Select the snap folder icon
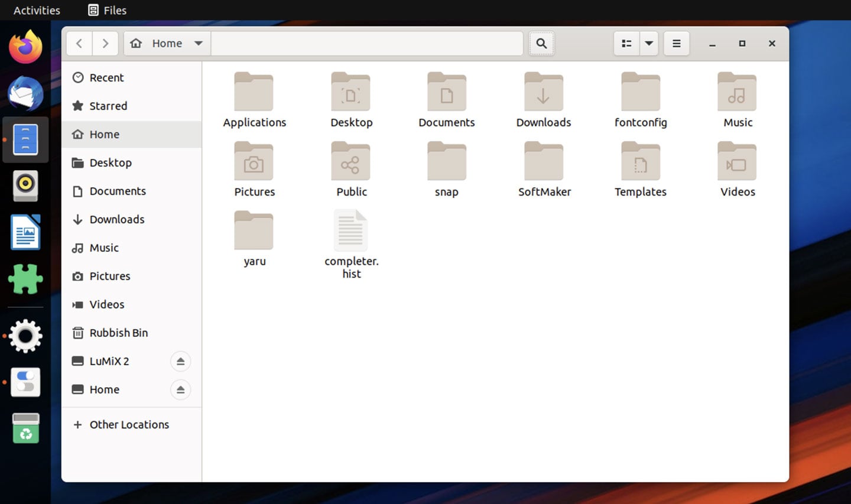This screenshot has height=504, width=851. (447, 161)
